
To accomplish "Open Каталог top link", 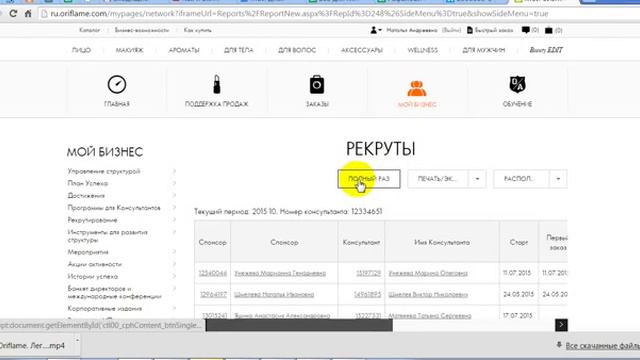I will pos(89,30).
